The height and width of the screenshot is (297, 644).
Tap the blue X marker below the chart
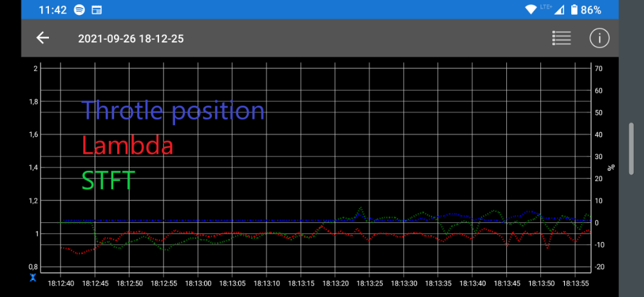click(33, 278)
